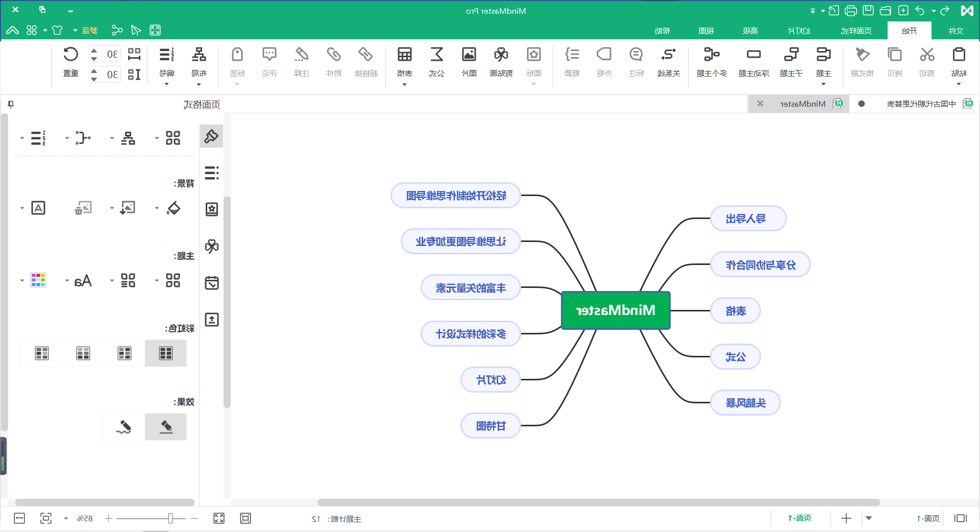Image resolution: width=980 pixels, height=532 pixels.
Task: Open the 主题 topic dropdown in ribbon
Action: (x=823, y=84)
